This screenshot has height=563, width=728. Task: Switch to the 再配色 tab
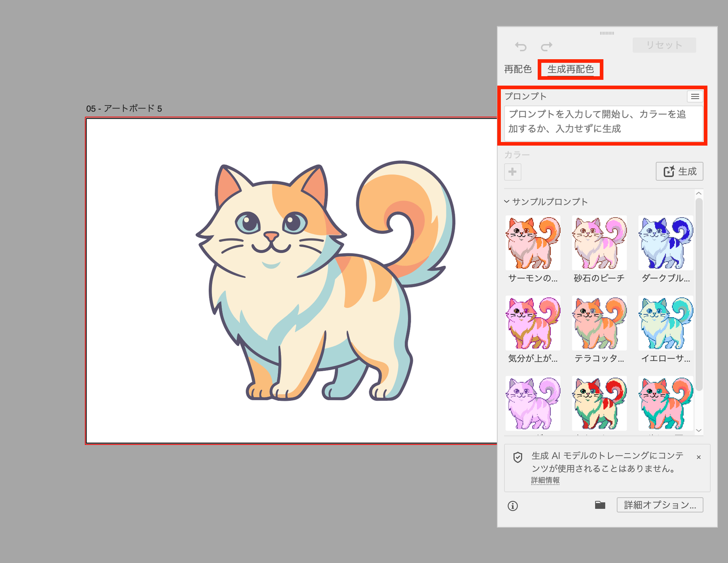[x=518, y=69]
